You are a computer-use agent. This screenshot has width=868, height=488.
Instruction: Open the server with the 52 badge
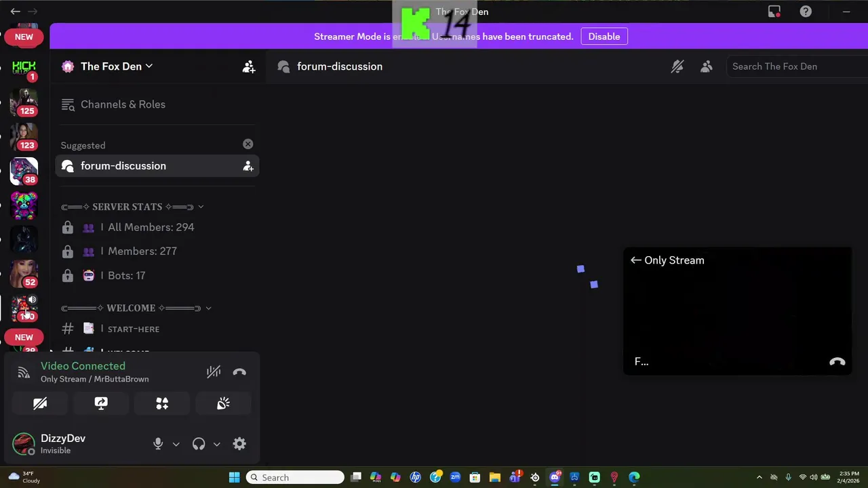[24, 274]
